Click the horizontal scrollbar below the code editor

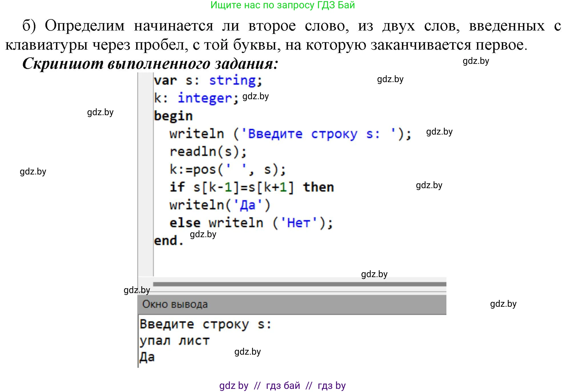tap(299, 284)
